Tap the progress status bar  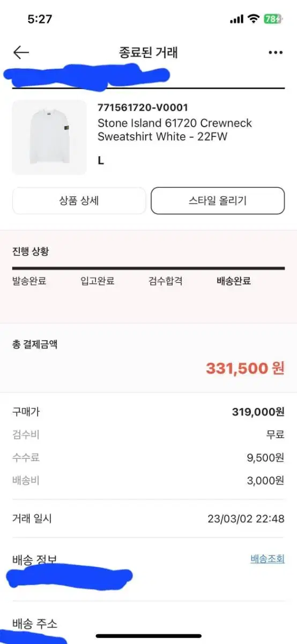click(x=148, y=268)
